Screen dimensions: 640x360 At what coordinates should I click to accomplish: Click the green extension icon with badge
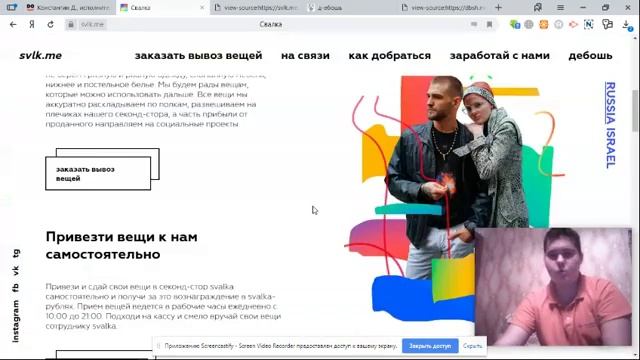coord(515,24)
